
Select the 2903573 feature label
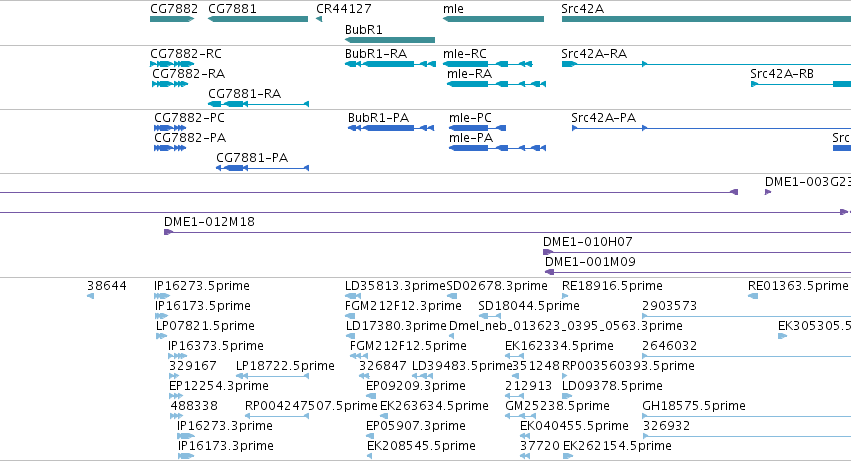coord(669,306)
